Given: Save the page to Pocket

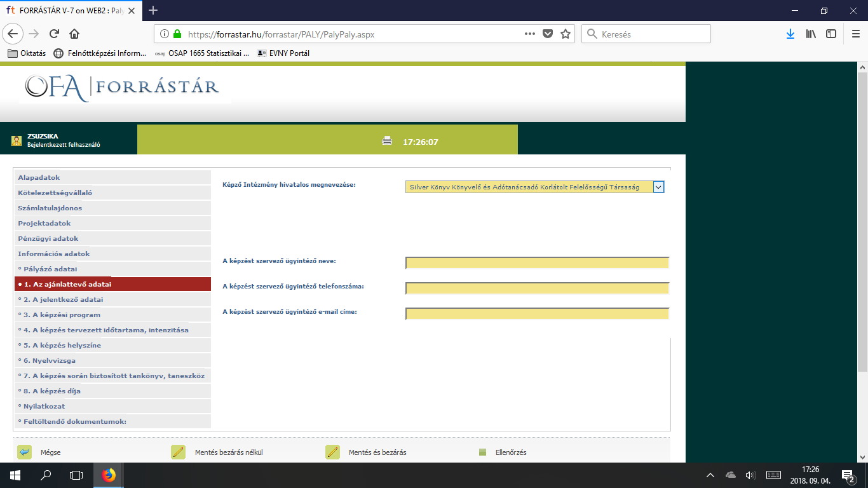Looking at the screenshot, I should [x=548, y=34].
